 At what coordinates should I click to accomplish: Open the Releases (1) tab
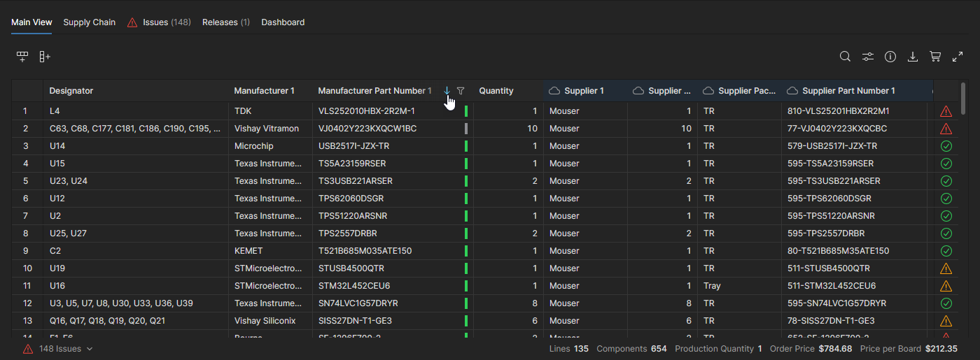226,22
